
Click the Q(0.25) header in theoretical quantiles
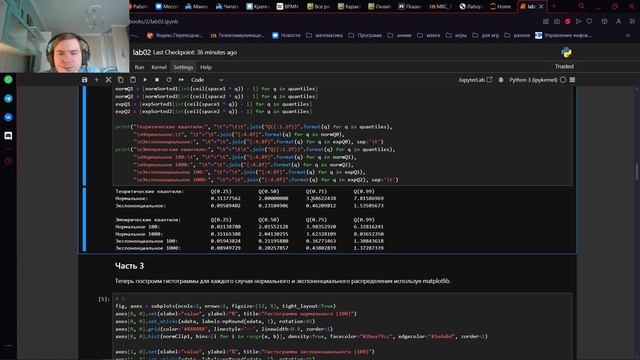[221, 191]
